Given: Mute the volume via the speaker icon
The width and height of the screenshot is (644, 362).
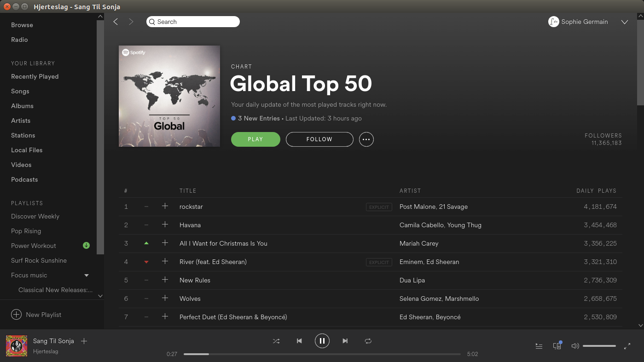Looking at the screenshot, I should click(x=575, y=345).
